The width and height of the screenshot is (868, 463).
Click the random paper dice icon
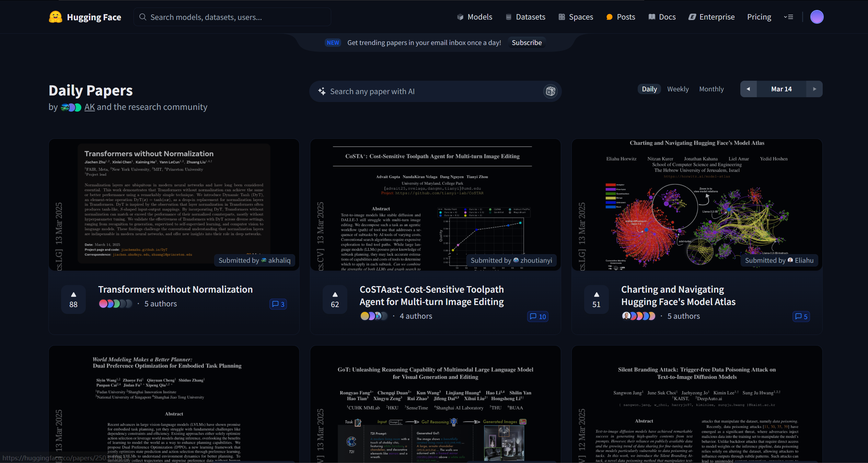coord(551,91)
